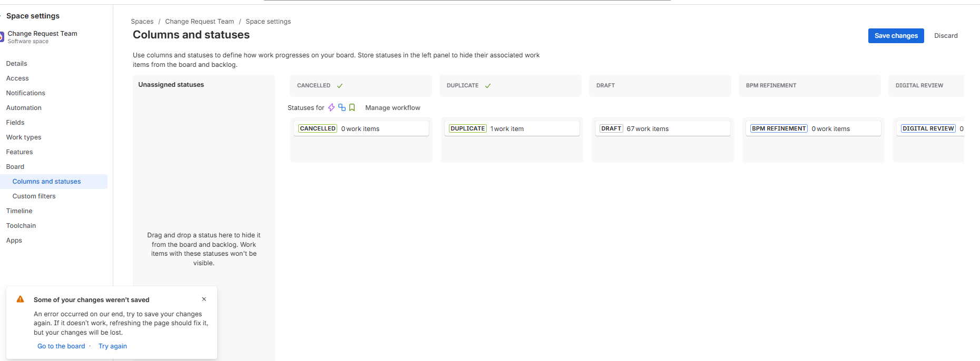Click the green checkmark on DUPLICATE column

point(488,86)
